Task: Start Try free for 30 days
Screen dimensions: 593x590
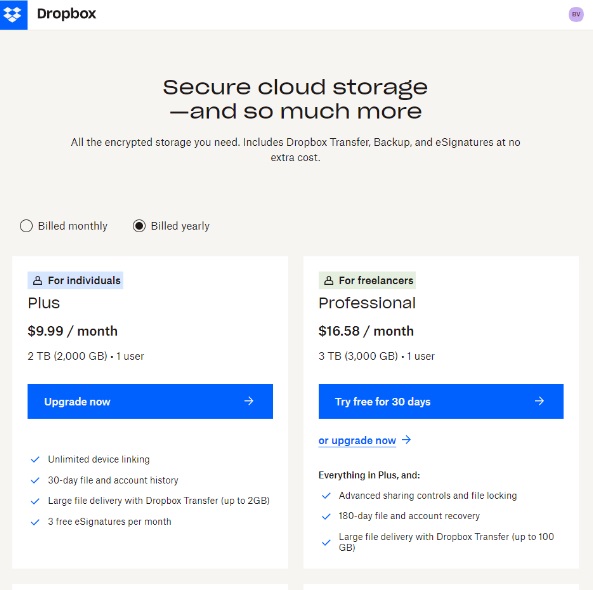Action: point(441,402)
